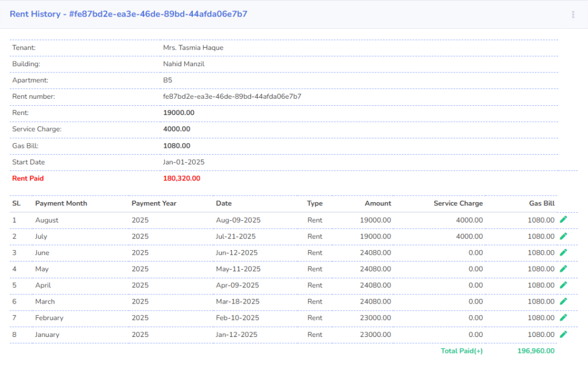
Task: Click the Gas Bill column header
Action: pyautogui.click(x=542, y=203)
